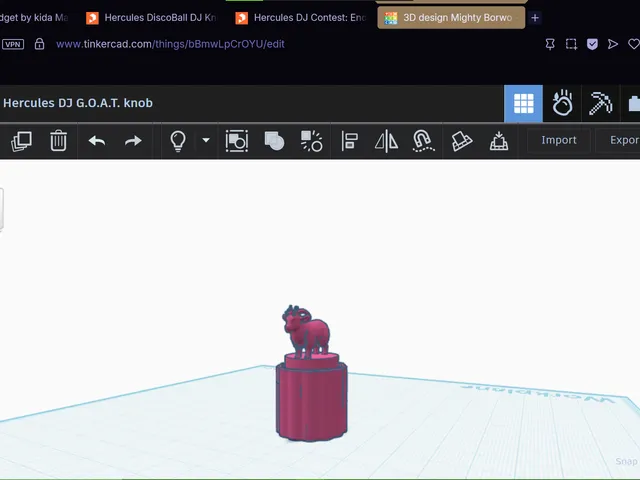Ungroup shapes using the overlapping shapes icon

274,141
